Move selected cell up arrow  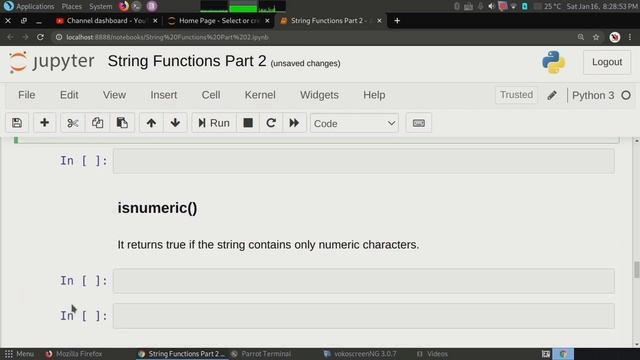point(151,123)
